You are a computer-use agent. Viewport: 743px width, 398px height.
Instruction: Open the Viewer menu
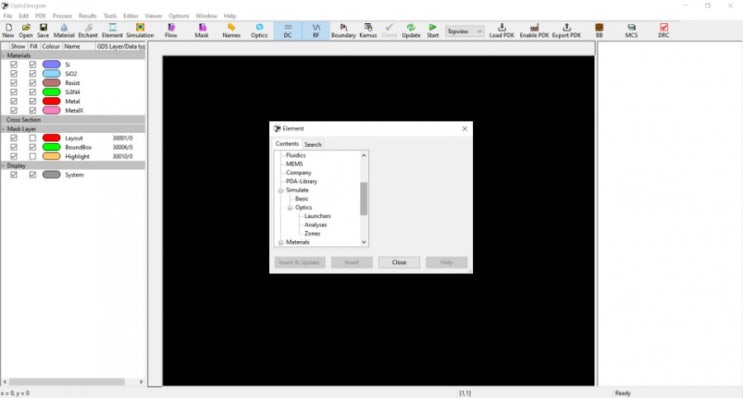[154, 16]
